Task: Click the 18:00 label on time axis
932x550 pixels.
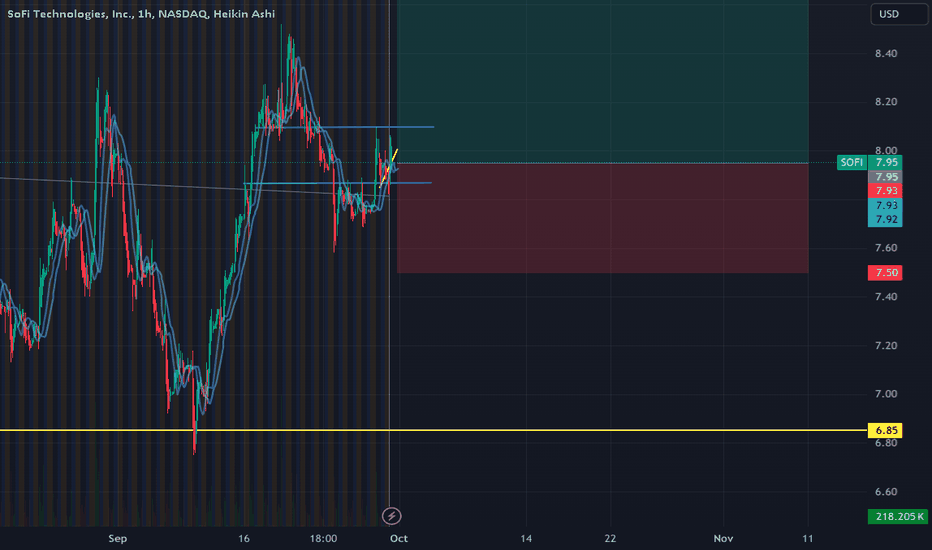Action: 323,539
